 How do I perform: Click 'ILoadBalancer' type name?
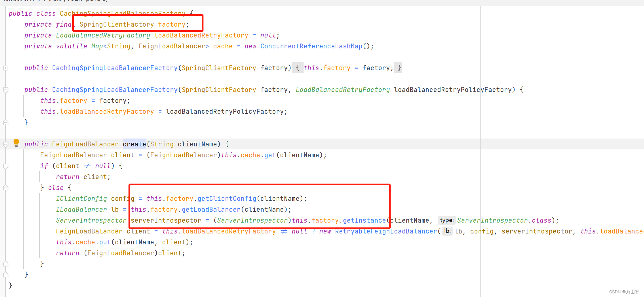point(81,210)
